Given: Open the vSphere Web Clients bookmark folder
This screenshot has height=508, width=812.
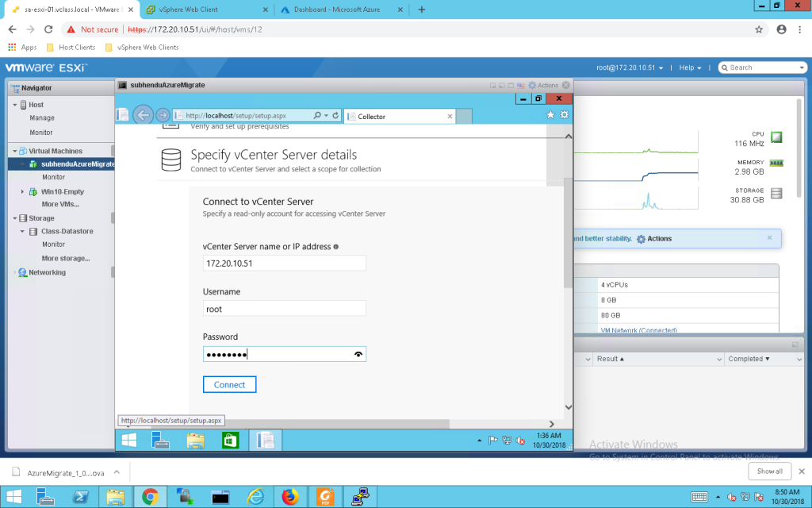Looking at the screenshot, I should [x=142, y=47].
